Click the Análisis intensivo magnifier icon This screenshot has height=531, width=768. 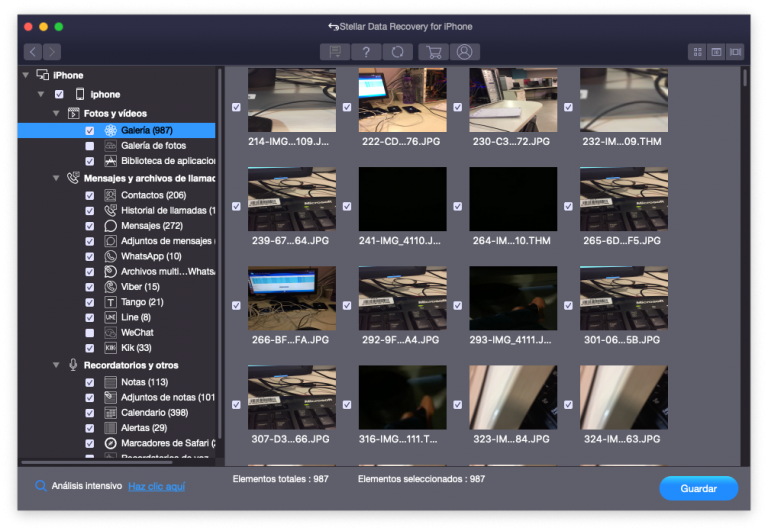tap(41, 486)
